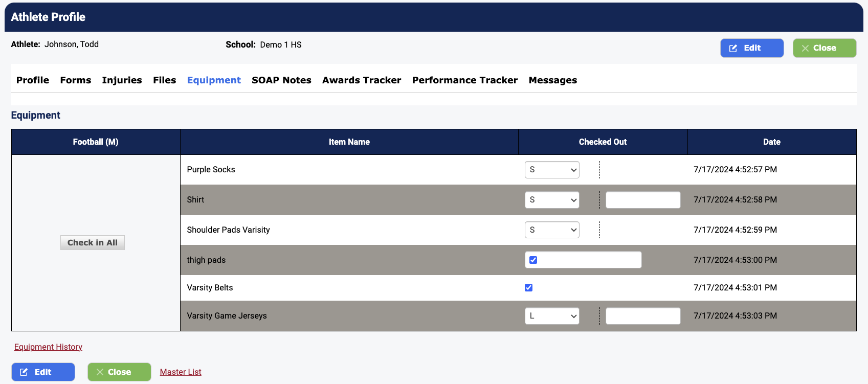The width and height of the screenshot is (868, 384).
Task: Select the Varsity Belts item name
Action: pyautogui.click(x=210, y=288)
